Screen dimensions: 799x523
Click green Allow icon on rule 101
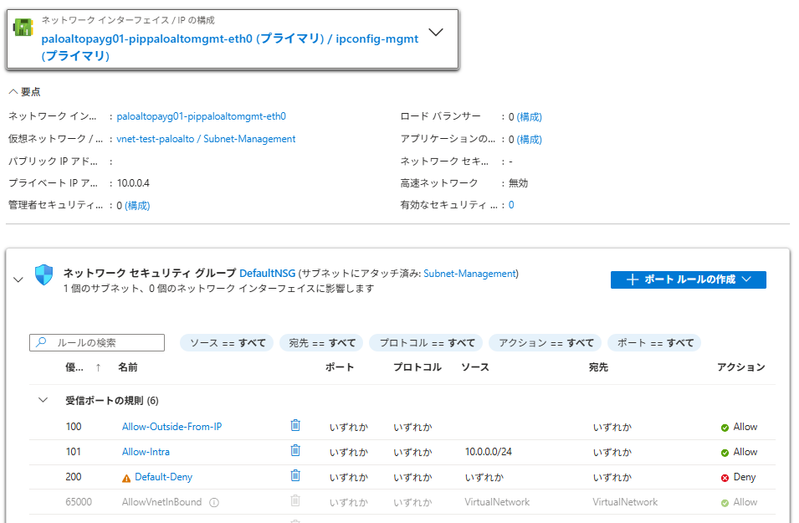(725, 453)
